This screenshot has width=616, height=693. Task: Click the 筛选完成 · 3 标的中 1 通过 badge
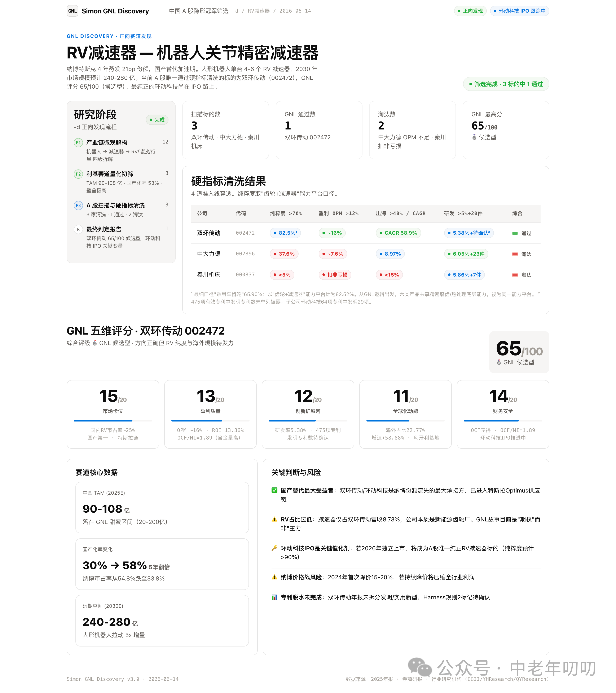tap(506, 84)
